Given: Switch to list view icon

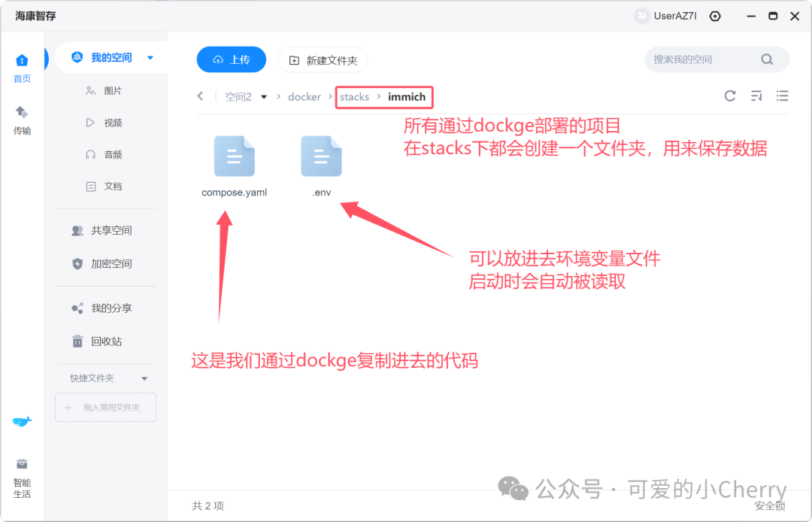Looking at the screenshot, I should [782, 96].
